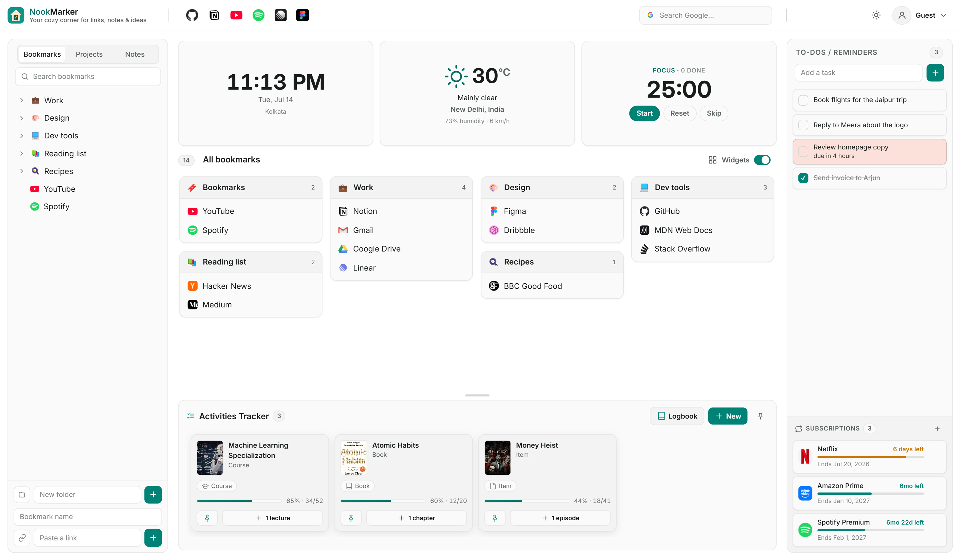The height and width of the screenshot is (560, 960).
Task: Open the Atomic Habits cover thumbnail
Action: tap(354, 458)
